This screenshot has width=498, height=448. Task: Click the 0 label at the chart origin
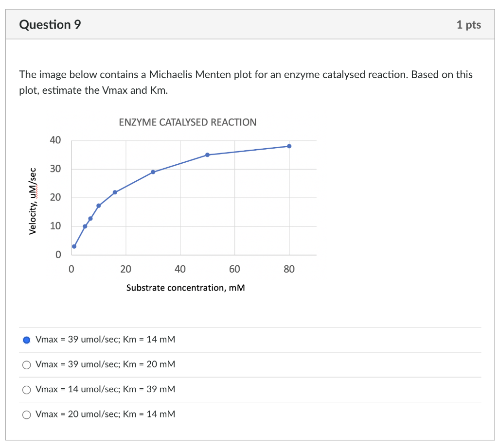coord(71,269)
